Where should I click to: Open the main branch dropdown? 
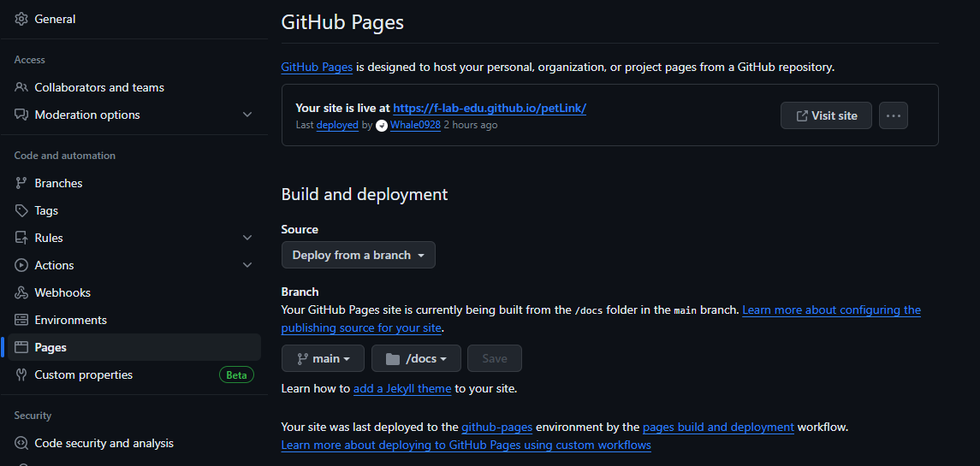(323, 358)
